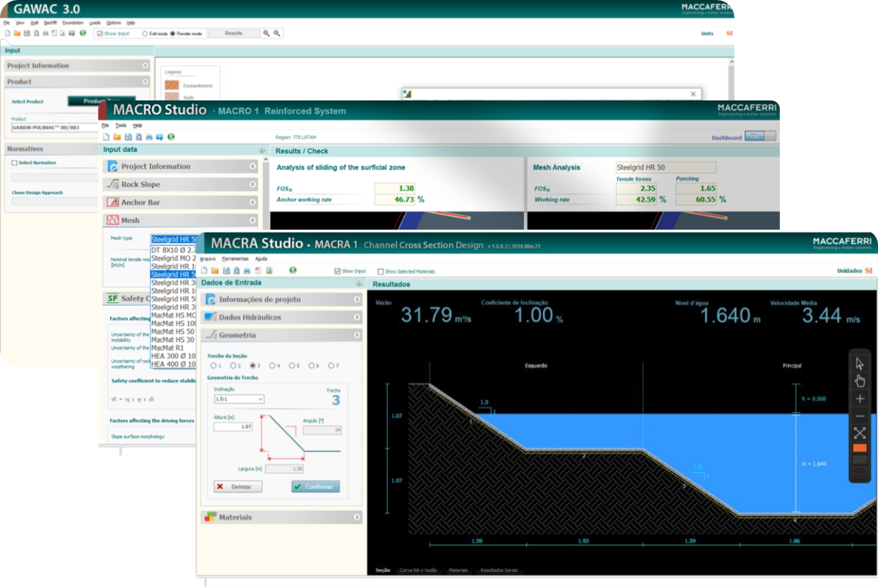Click the Deletar button in Geometria

(x=238, y=486)
